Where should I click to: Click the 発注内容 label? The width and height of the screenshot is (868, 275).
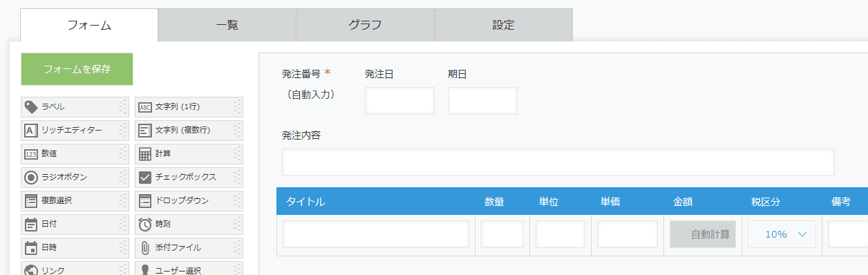tap(301, 135)
